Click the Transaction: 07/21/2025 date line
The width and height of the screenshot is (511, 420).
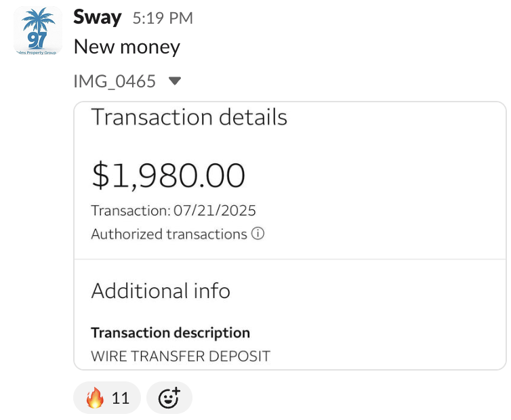click(x=173, y=211)
